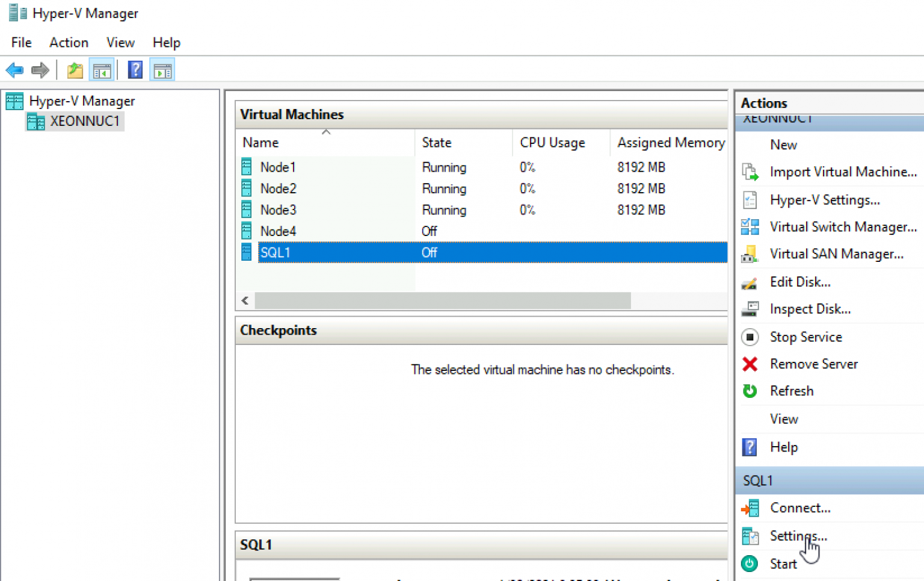Image resolution: width=924 pixels, height=581 pixels.
Task: Stop the Hyper-V service
Action: 806,337
